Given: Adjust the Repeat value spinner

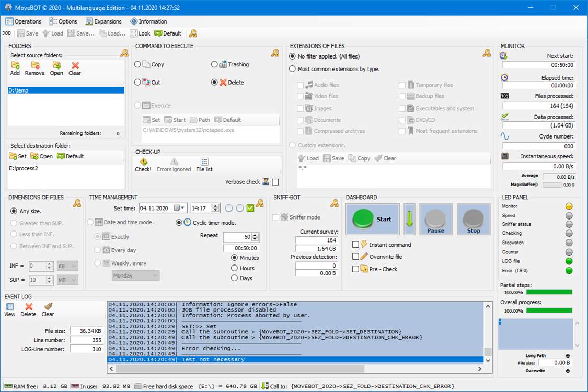Looking at the screenshot, I should [x=256, y=237].
